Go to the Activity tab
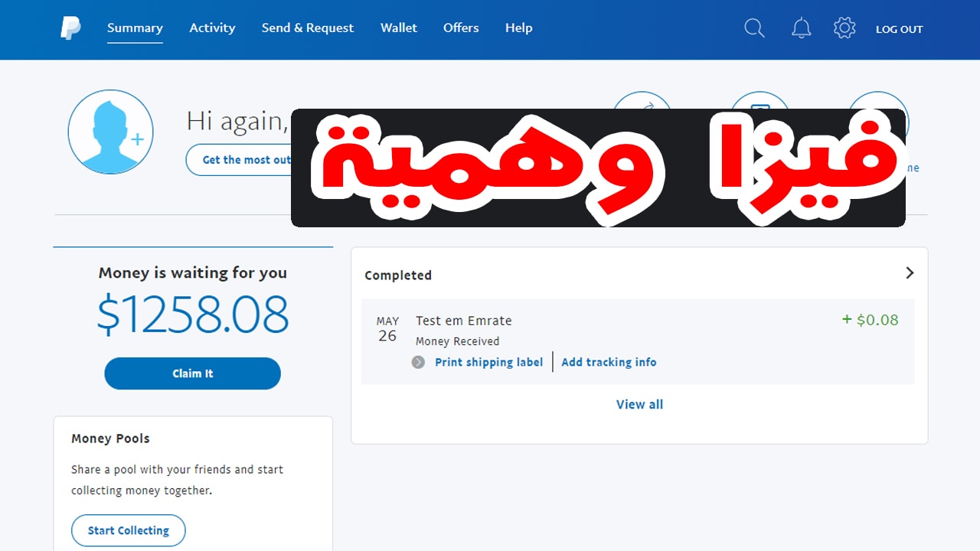Viewport: 980px width, 551px height. click(212, 28)
